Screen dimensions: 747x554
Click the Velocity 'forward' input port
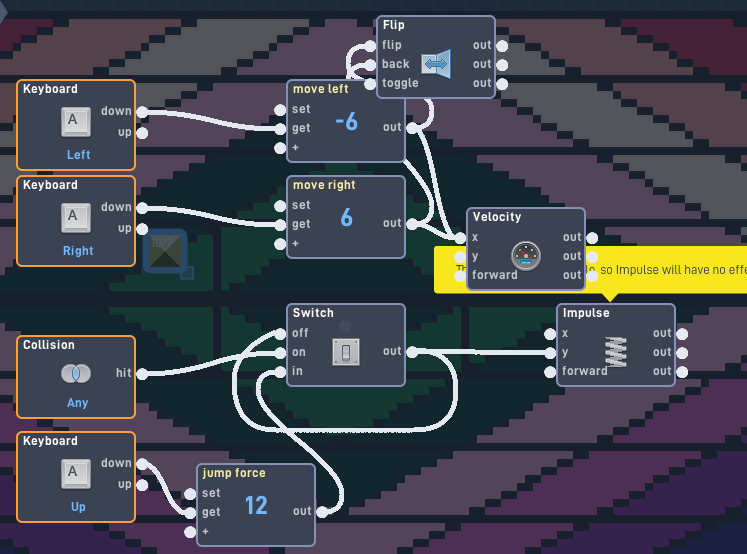460,276
